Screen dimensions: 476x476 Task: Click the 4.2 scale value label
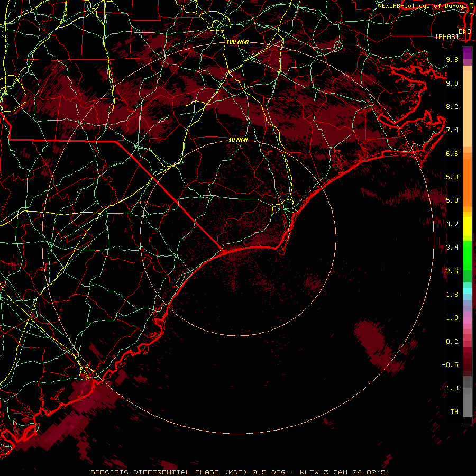pyautogui.click(x=452, y=224)
